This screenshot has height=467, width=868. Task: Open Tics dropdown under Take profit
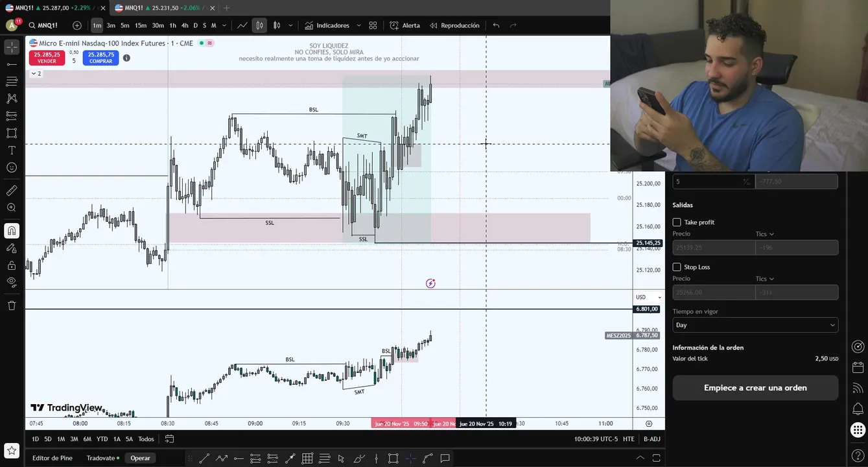pos(765,233)
